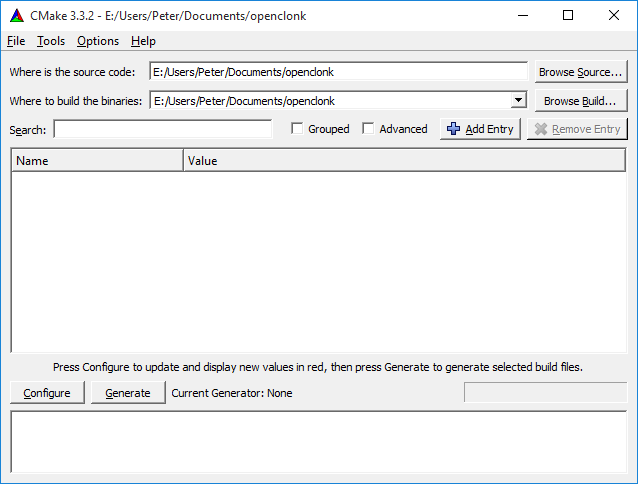638x484 pixels.
Task: Click the 'Where to build the binaries:' label
Action: point(76,101)
